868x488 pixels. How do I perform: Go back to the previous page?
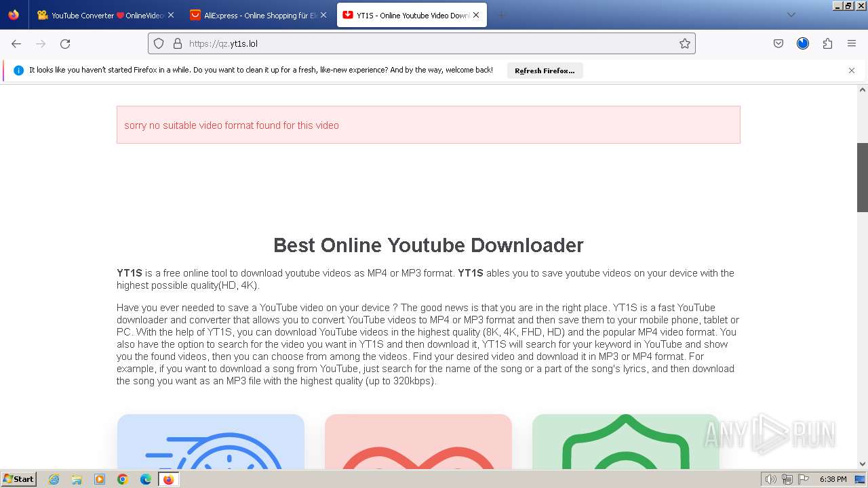pos(16,43)
